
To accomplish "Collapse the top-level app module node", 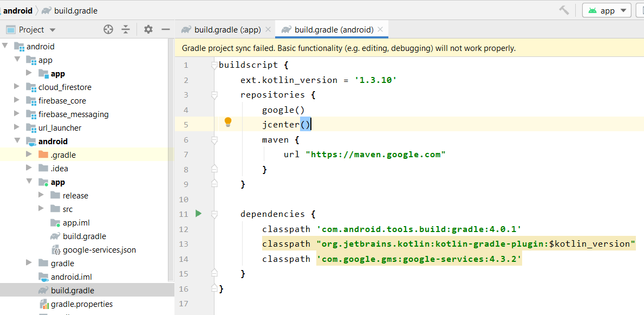I will point(17,60).
